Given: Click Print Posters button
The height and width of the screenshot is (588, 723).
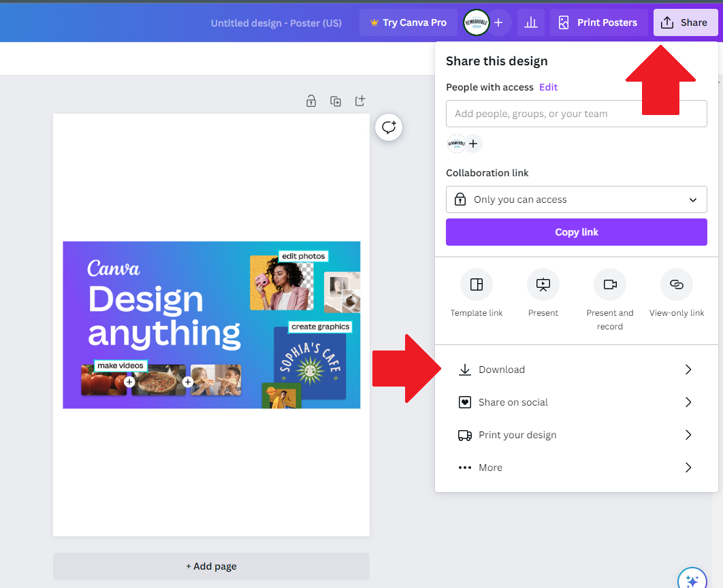Looking at the screenshot, I should [x=598, y=22].
